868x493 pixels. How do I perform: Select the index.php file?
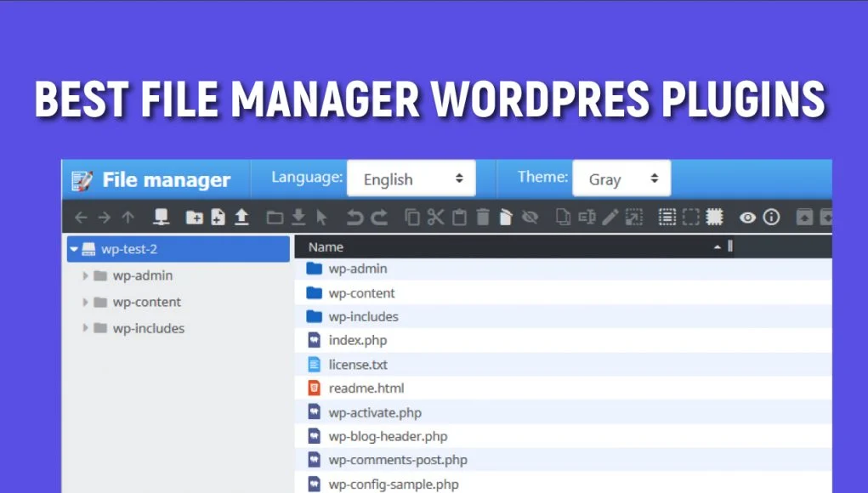point(563,340)
